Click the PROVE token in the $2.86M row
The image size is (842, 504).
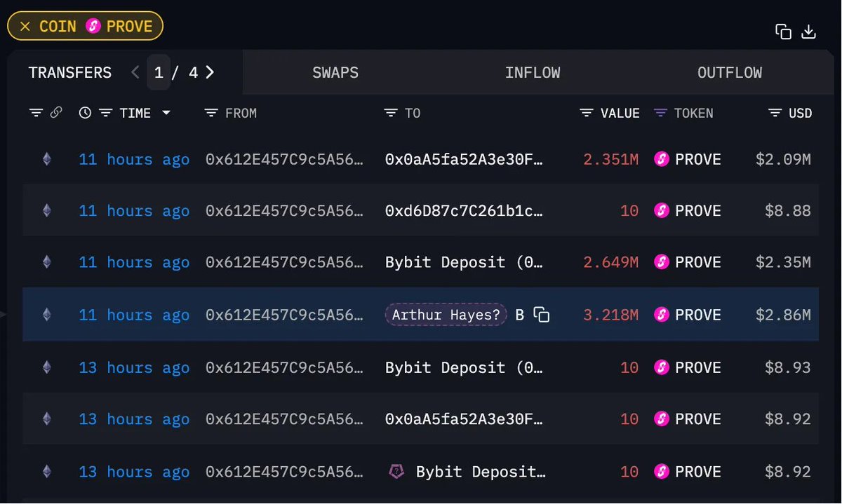coord(688,315)
